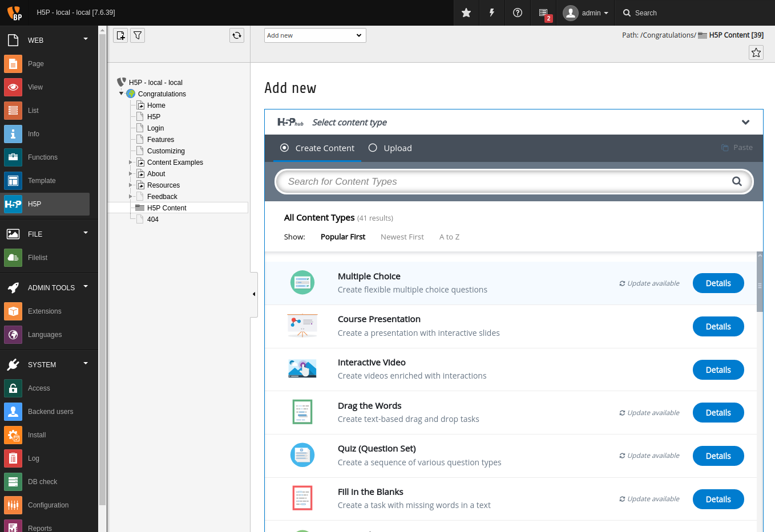Viewport: 775px width, 532px height.
Task: Refresh the page tree
Action: [237, 35]
